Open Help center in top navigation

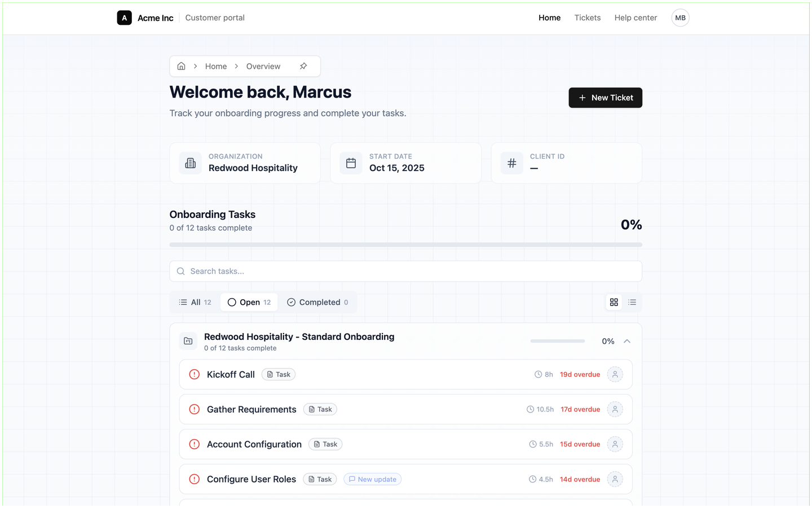tap(636, 18)
